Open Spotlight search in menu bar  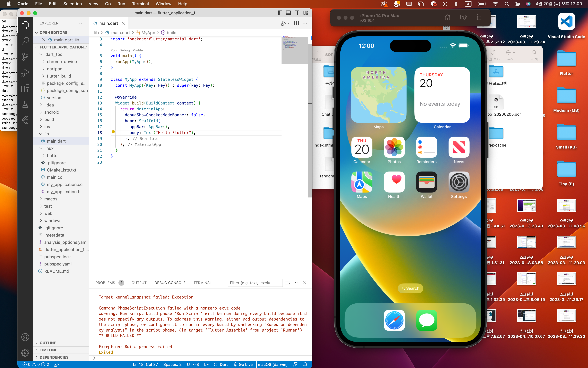(507, 4)
